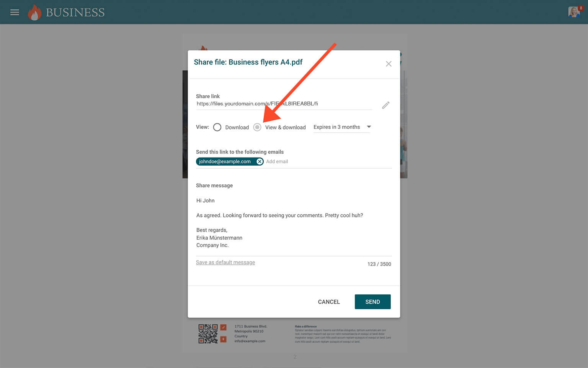Open the user profile avatar
The width and height of the screenshot is (588, 368).
pos(573,12)
